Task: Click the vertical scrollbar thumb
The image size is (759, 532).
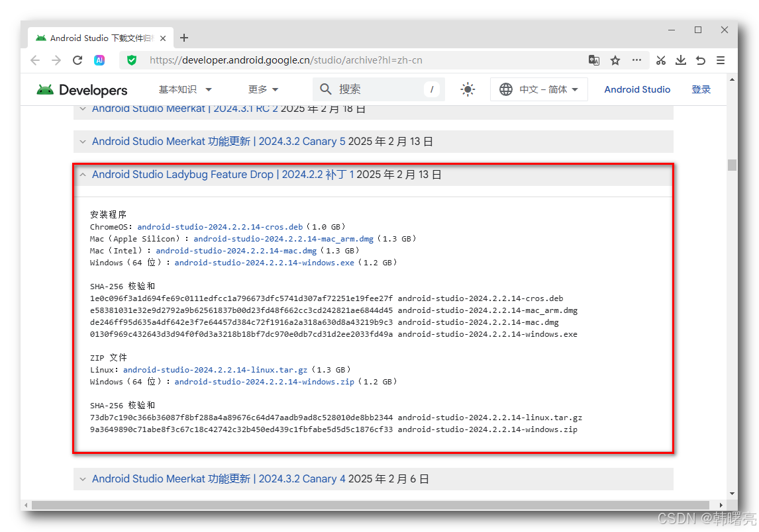Action: coord(732,165)
